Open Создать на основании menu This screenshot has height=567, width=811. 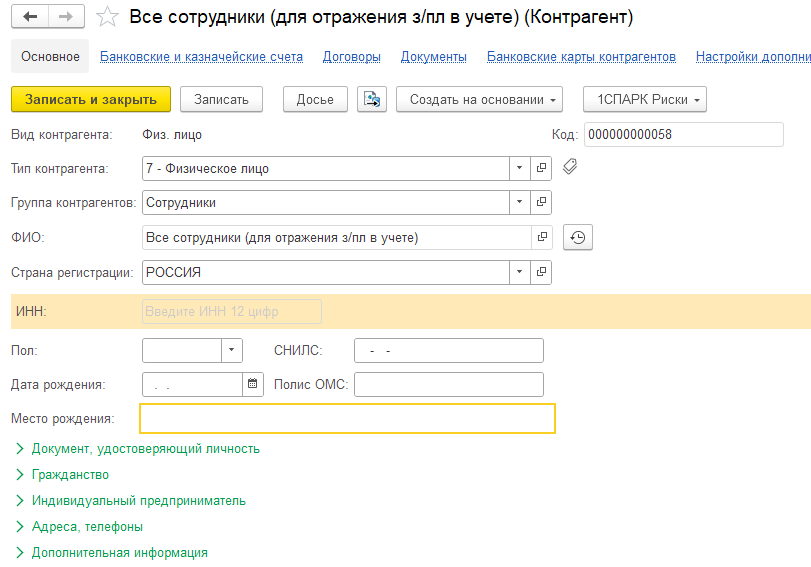coord(479,99)
